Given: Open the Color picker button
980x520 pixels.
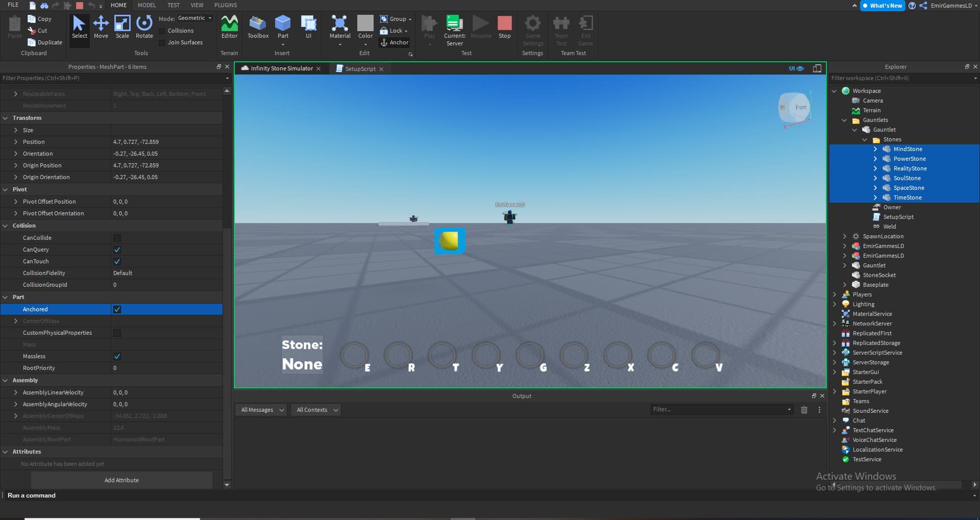Looking at the screenshot, I should 365,30.
